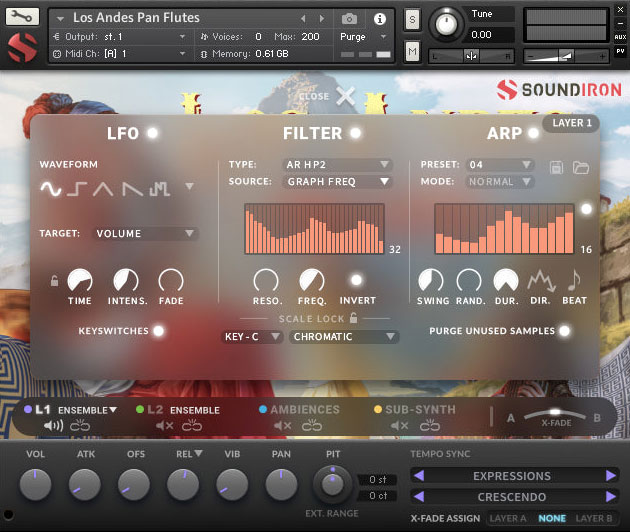The image size is (630, 532).
Task: Select the triangle LFO waveform
Action: pos(103,188)
